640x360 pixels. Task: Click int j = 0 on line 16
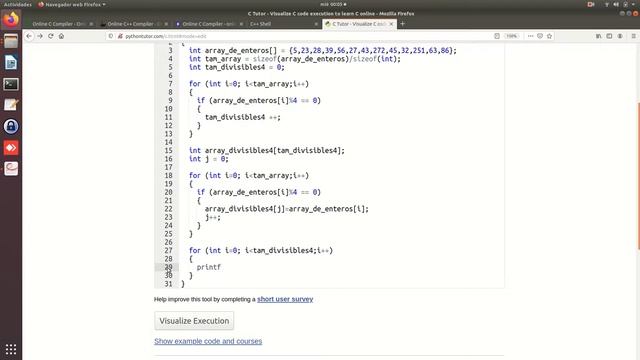209,159
